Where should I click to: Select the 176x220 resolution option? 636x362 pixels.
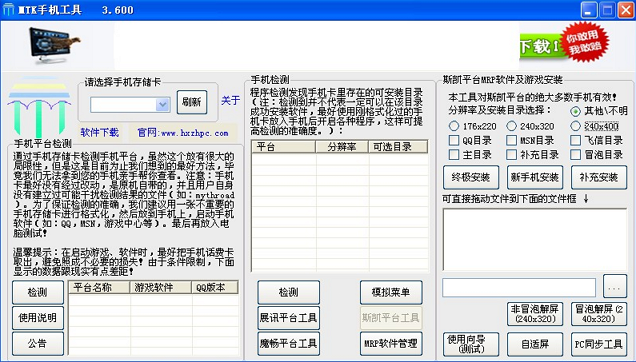point(454,126)
